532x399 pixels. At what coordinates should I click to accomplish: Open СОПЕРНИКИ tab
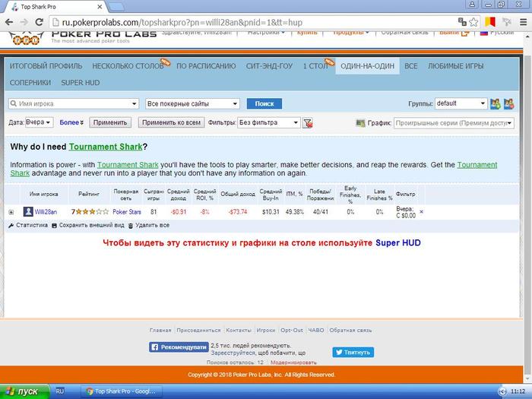[x=30, y=83]
